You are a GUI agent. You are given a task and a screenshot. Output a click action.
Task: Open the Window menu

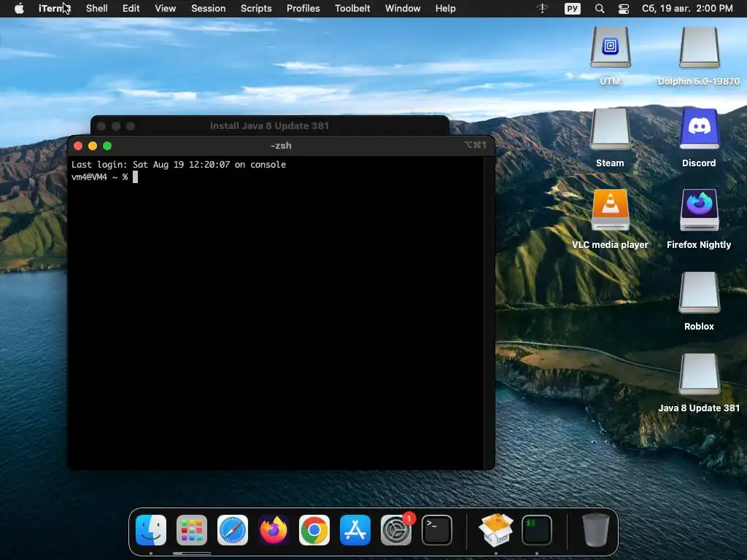tap(403, 9)
